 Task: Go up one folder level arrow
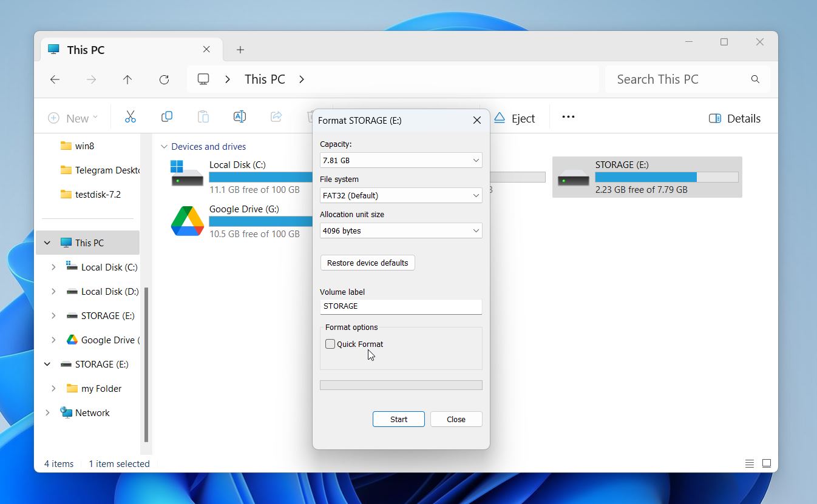[127, 79]
